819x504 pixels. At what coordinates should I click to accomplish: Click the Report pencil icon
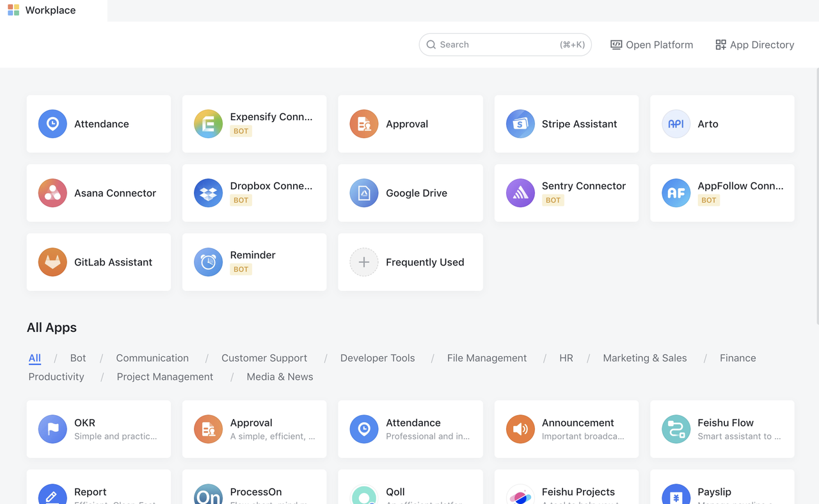pos(52,494)
